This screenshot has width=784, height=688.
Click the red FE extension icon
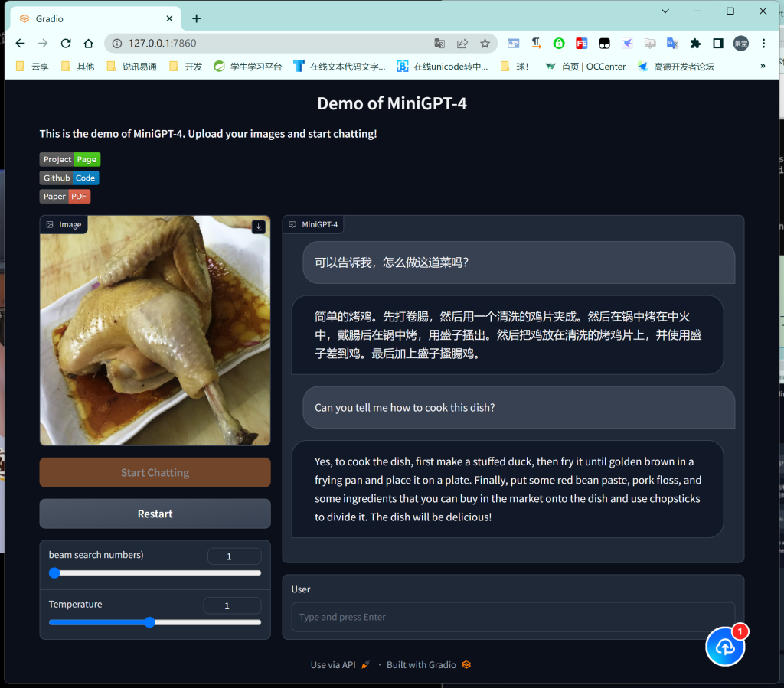pyautogui.click(x=582, y=44)
